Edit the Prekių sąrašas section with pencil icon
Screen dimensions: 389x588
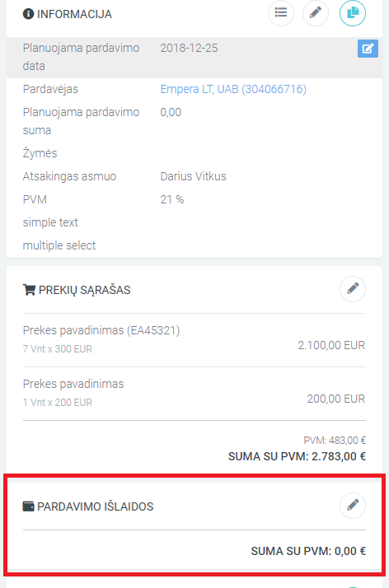353,289
